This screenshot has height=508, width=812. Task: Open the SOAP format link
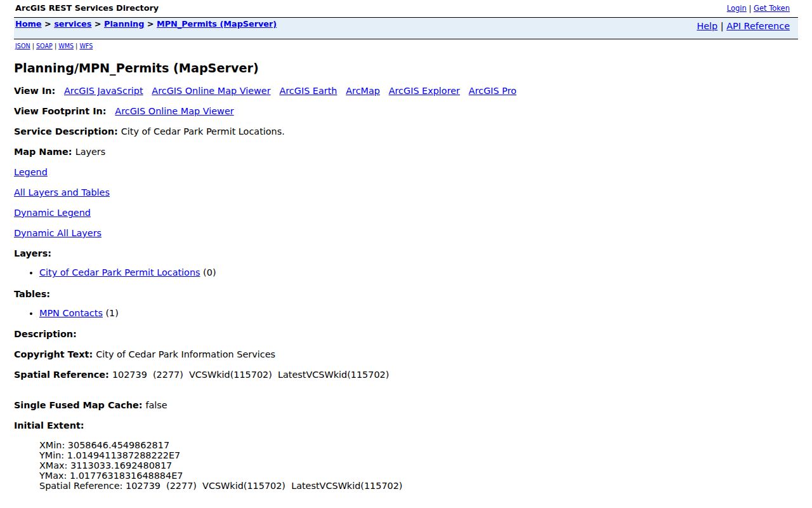[x=44, y=46]
